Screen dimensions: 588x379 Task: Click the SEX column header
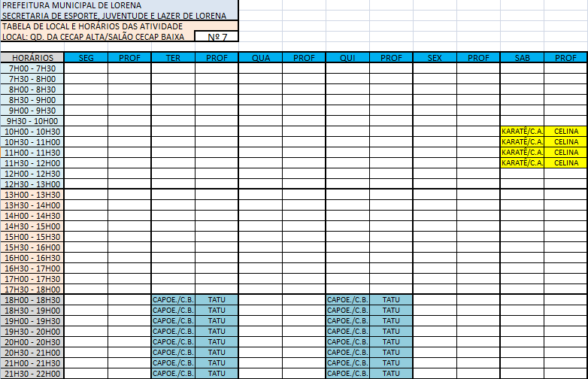pos(435,58)
